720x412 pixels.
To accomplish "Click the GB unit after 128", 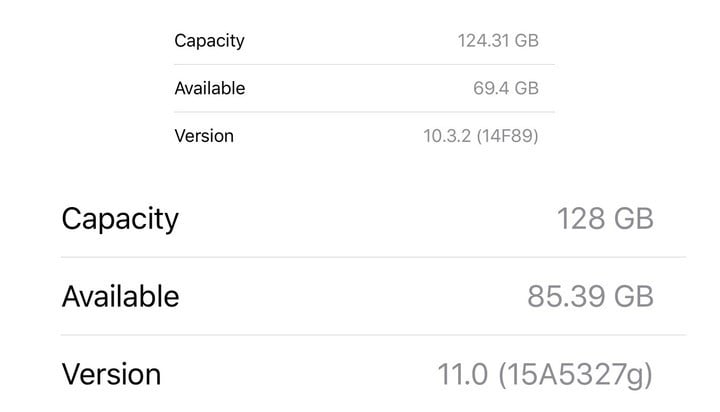I will point(632,219).
